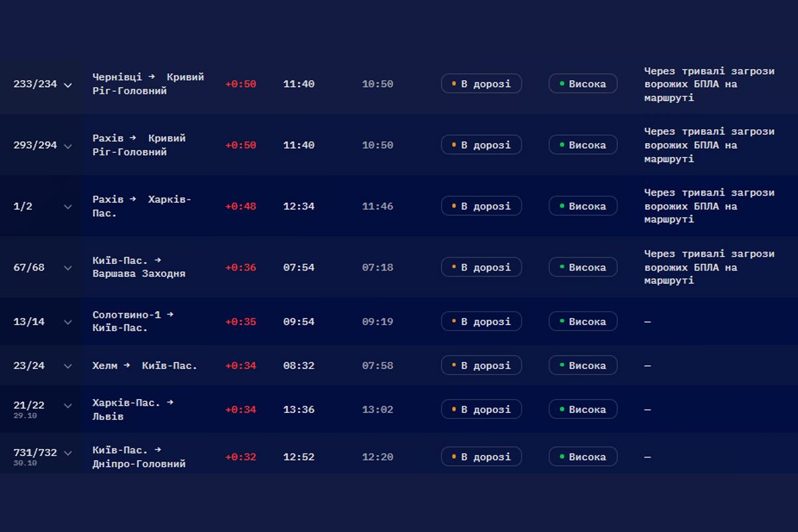Select route Київ-Пас. → Варшава Заходня
The height and width of the screenshot is (532, 798).
pyautogui.click(x=139, y=267)
